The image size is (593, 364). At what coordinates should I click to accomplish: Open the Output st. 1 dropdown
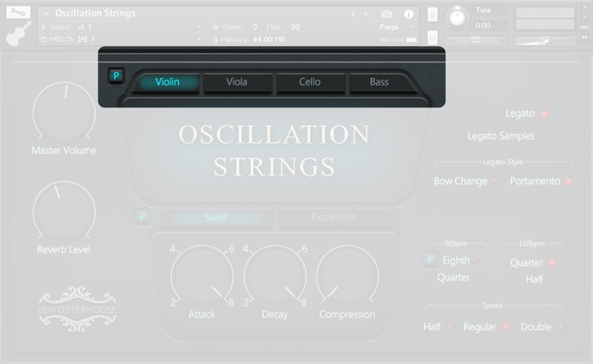tap(121, 27)
